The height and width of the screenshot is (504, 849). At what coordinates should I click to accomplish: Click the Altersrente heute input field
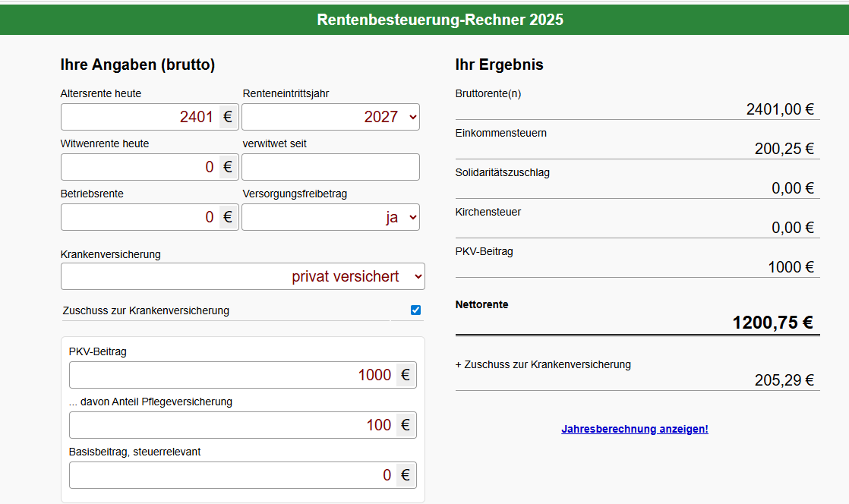coord(140,117)
